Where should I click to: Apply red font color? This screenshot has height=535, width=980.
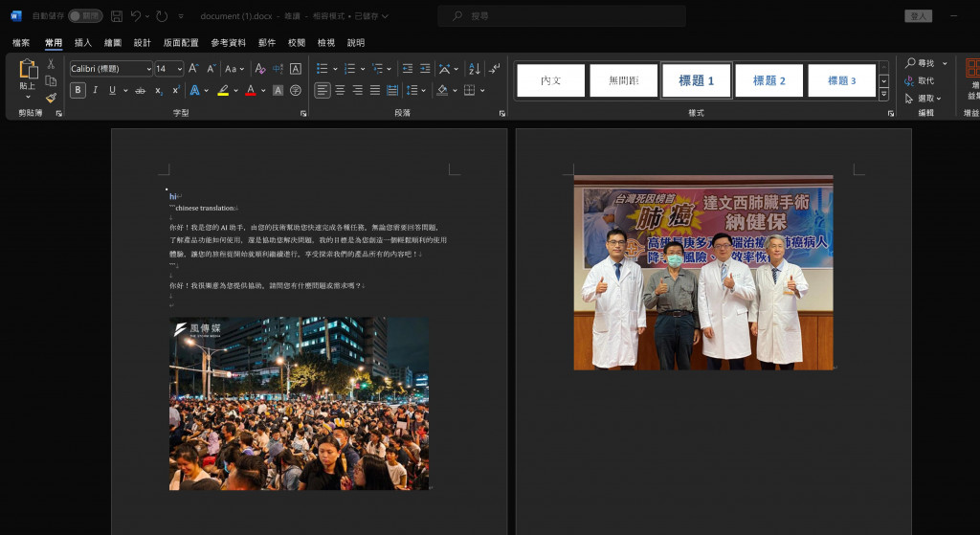251,91
